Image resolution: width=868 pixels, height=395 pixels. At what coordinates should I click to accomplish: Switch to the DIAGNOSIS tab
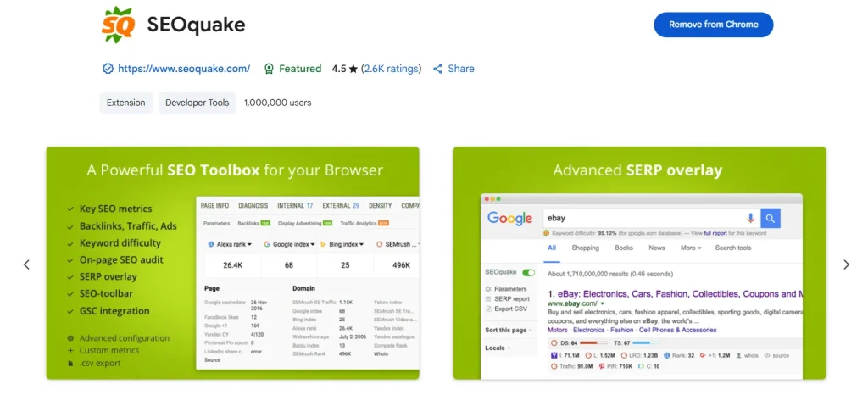[x=253, y=205]
